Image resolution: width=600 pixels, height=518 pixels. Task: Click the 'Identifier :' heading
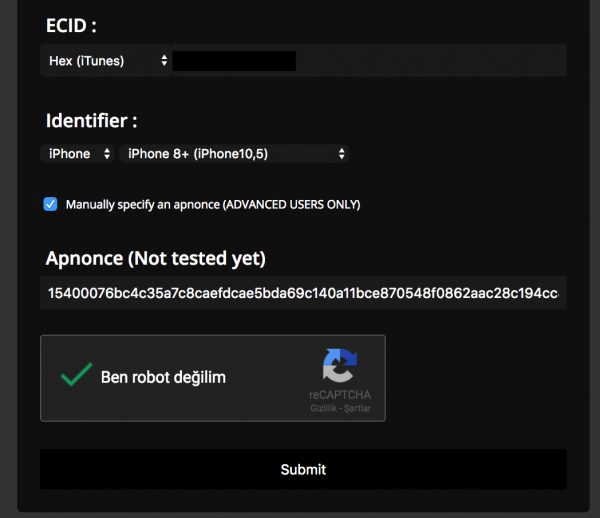tap(92, 121)
